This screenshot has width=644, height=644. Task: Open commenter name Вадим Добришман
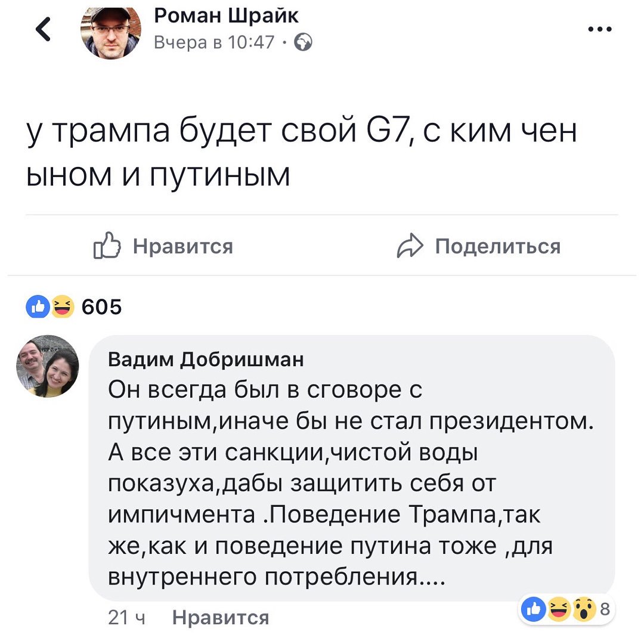[206, 360]
